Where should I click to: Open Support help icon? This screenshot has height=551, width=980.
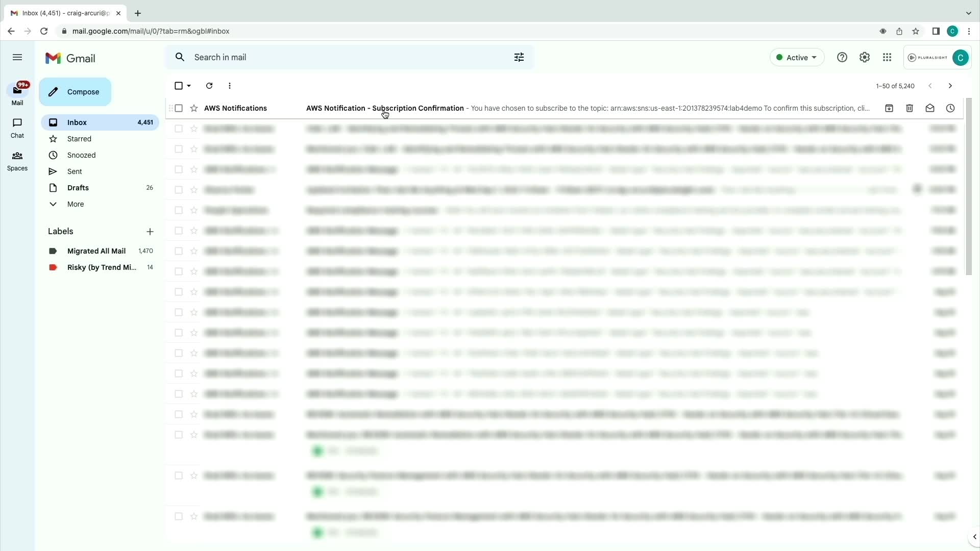click(842, 58)
